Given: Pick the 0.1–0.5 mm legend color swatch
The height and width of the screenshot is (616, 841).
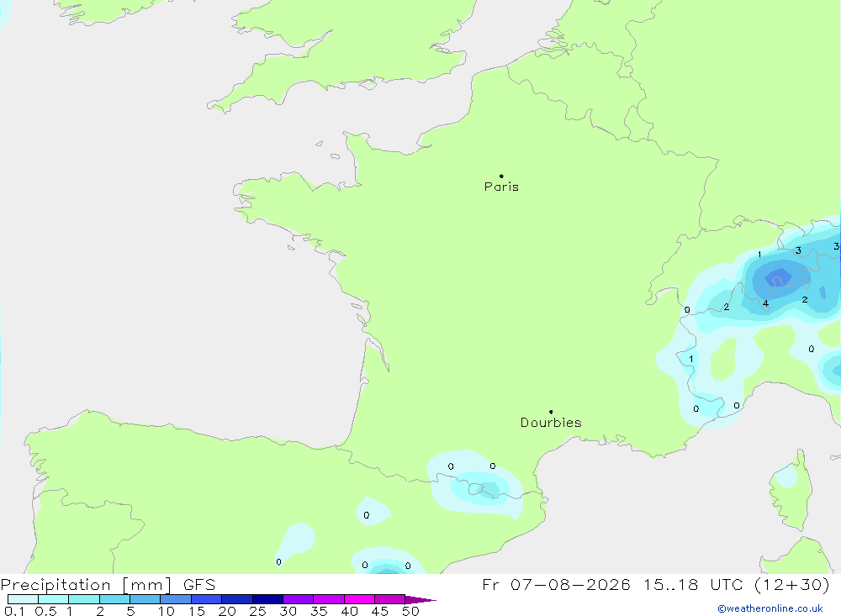Looking at the screenshot, I should pos(23,599).
